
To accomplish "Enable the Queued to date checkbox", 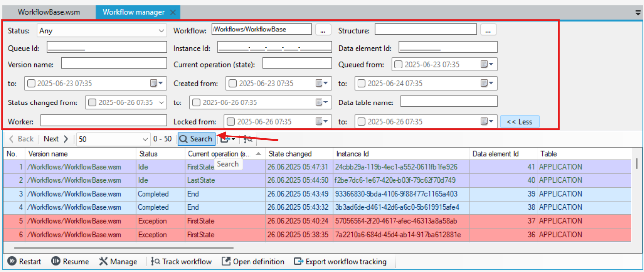I will click(31, 84).
